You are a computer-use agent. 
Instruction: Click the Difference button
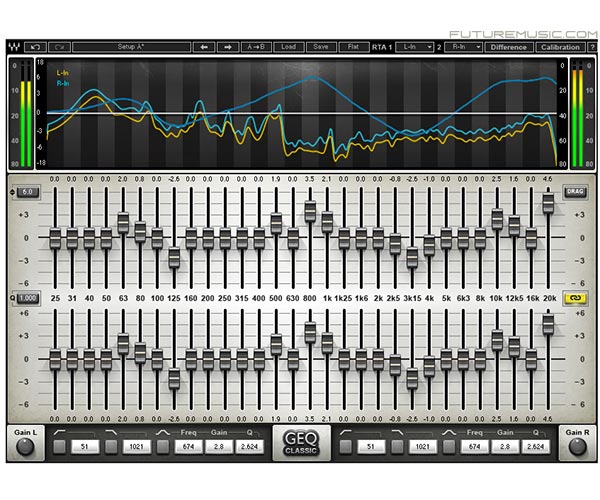click(509, 47)
